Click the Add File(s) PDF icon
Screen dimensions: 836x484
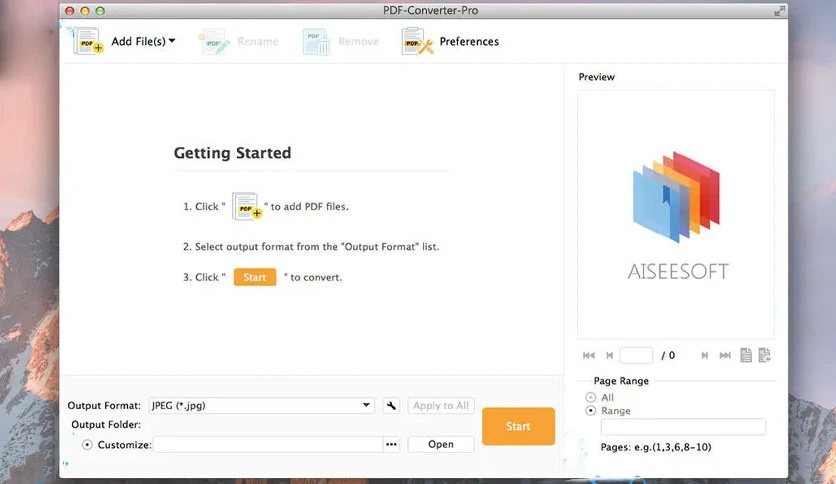pos(88,41)
